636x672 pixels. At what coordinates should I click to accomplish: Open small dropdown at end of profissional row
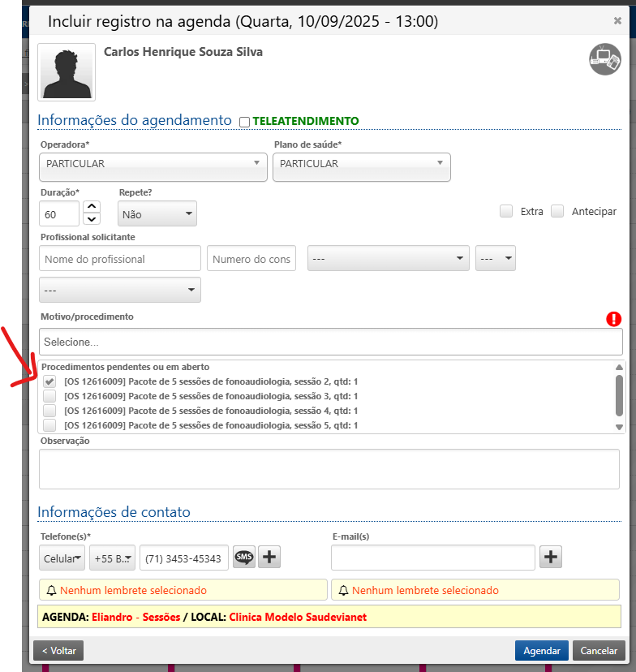click(x=495, y=258)
